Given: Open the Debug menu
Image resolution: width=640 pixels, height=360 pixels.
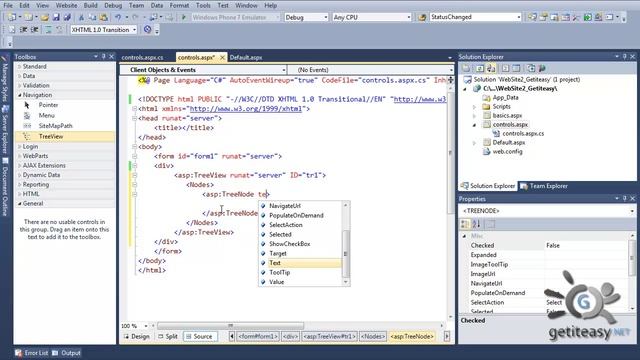Looking at the screenshot, I should [113, 5].
